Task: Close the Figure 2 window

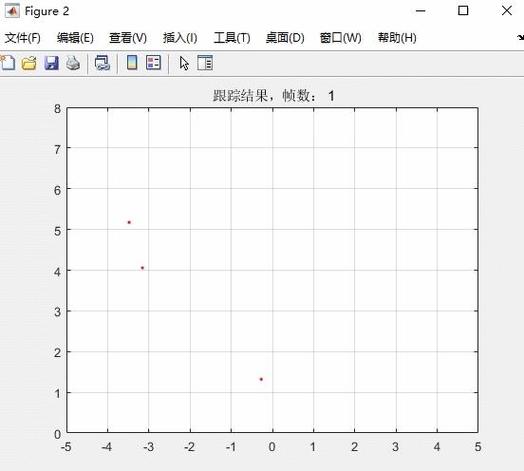Action: (x=507, y=11)
